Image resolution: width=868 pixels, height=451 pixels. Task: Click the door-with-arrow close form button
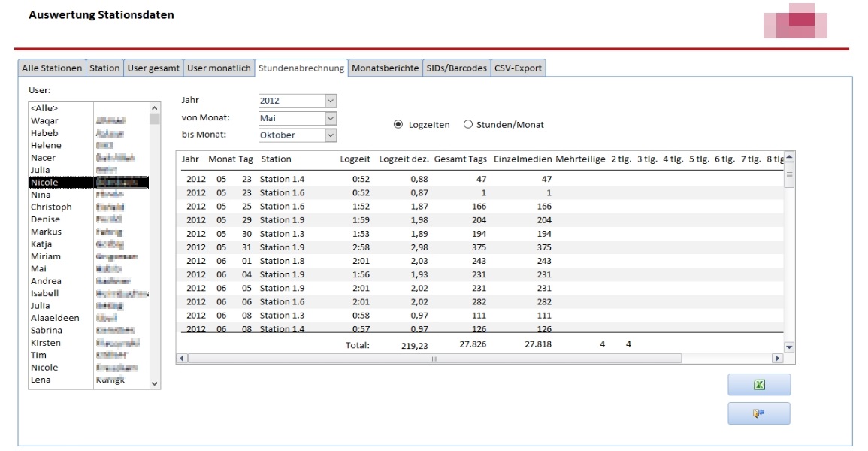(759, 413)
